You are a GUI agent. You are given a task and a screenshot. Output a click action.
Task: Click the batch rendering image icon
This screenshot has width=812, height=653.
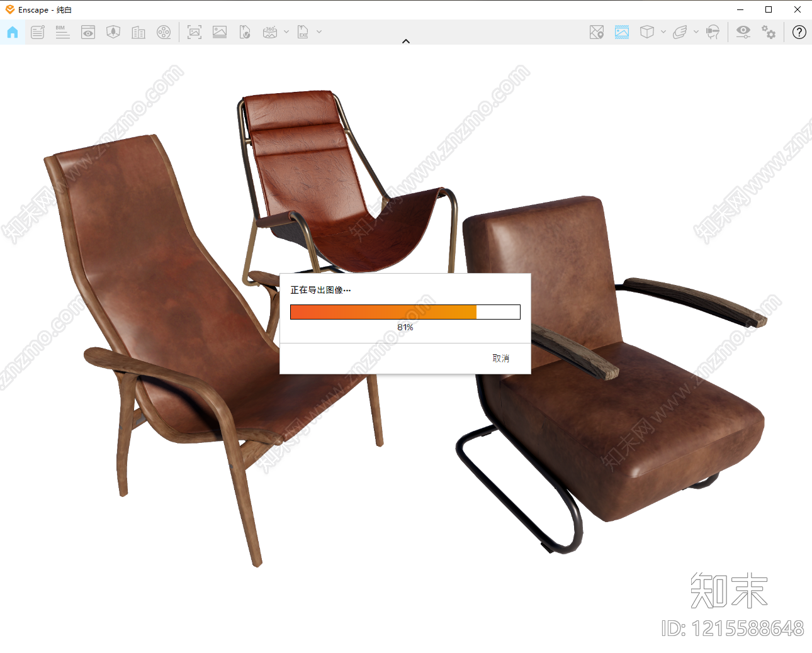[x=220, y=32]
